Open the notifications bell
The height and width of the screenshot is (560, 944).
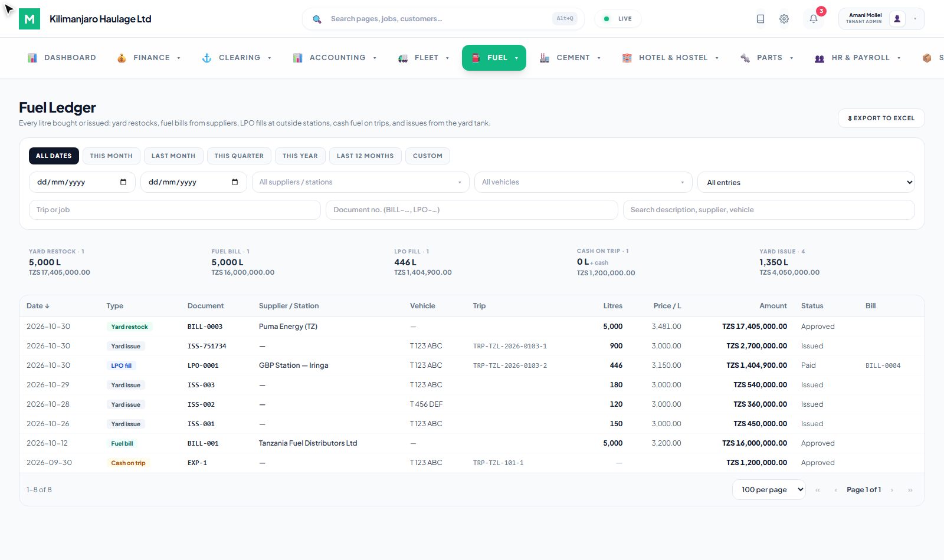click(814, 19)
